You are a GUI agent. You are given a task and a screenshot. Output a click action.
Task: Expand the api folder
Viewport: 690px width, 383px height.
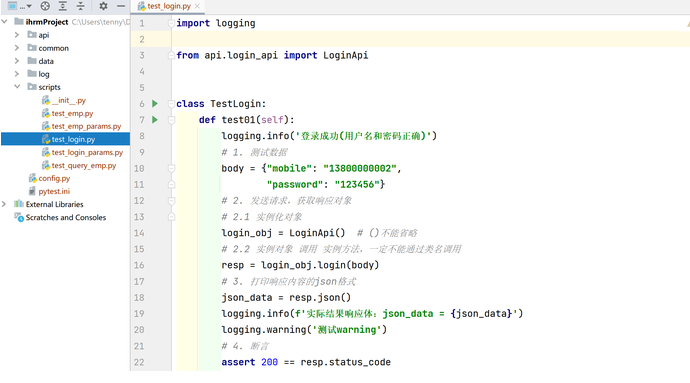[17, 35]
